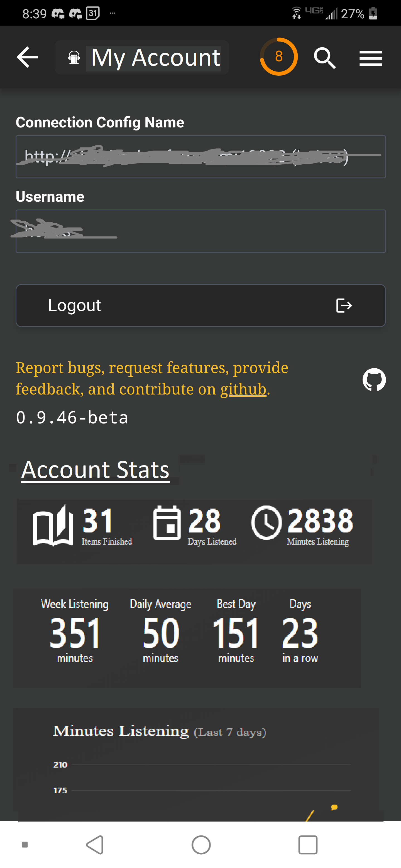Tap the My Account title

pos(156,58)
